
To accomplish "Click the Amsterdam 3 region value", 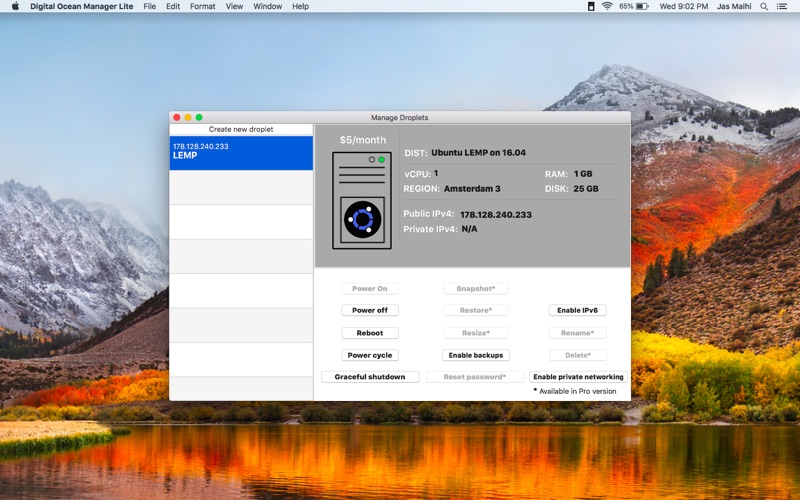I will click(x=472, y=189).
